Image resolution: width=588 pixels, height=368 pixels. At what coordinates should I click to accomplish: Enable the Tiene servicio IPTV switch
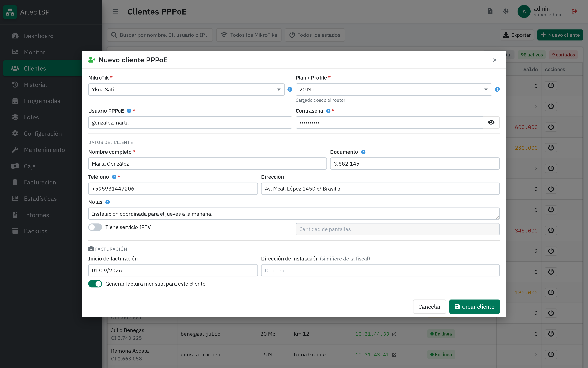95,227
